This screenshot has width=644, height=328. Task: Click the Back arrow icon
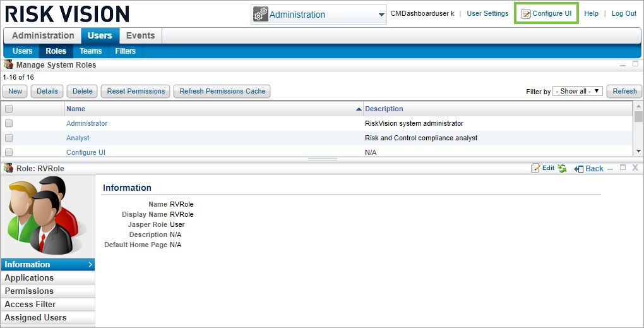[x=579, y=169]
